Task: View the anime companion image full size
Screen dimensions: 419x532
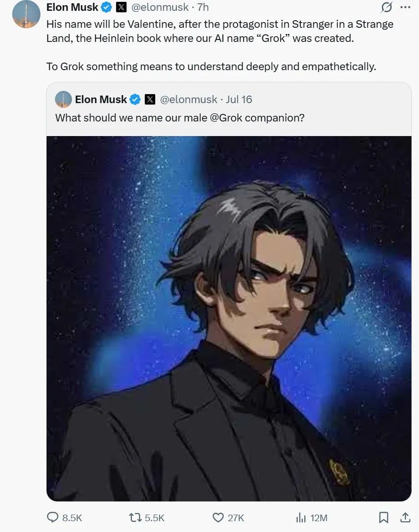Action: tap(229, 319)
